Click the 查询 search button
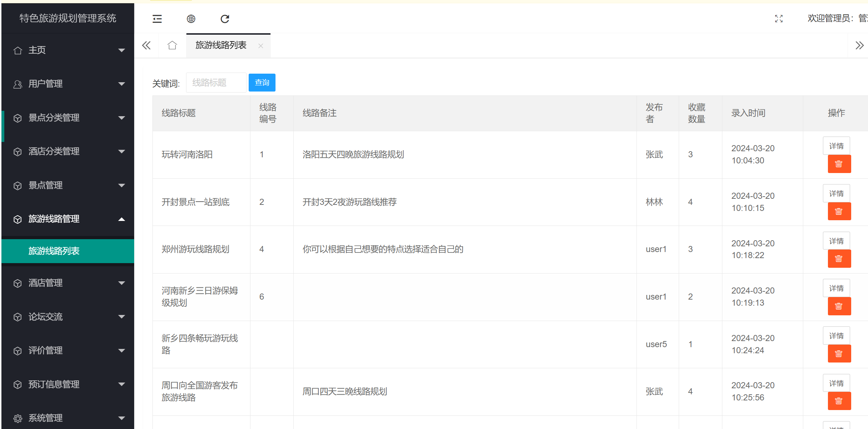The image size is (868, 429). coord(262,83)
